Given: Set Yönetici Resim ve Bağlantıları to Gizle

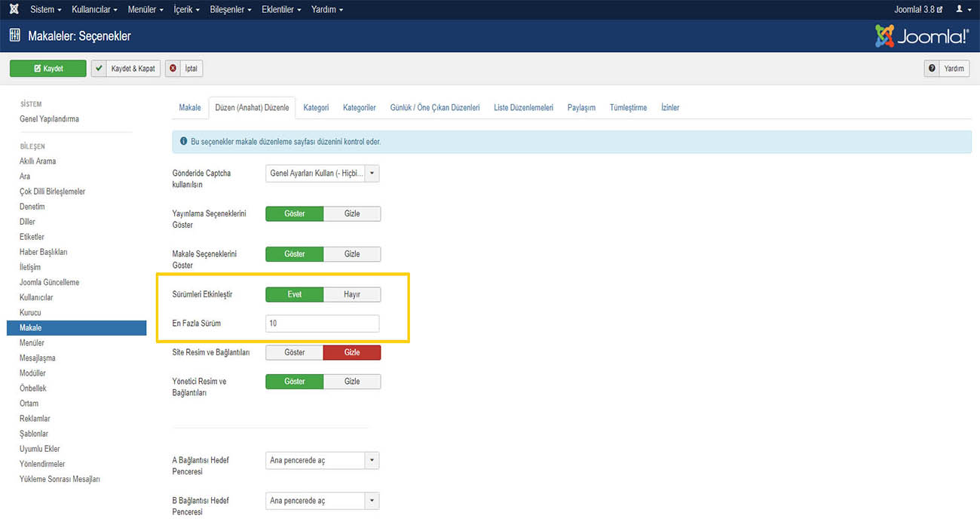Looking at the screenshot, I should click(352, 382).
